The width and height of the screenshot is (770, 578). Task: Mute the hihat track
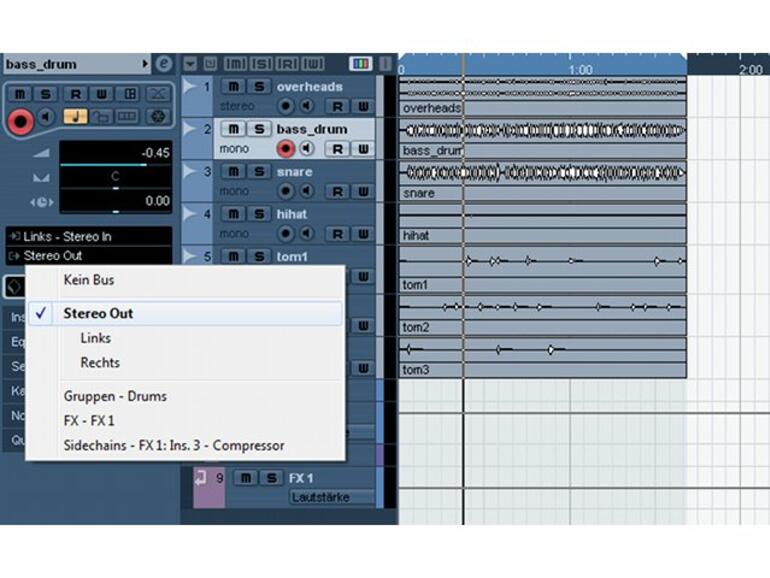[x=234, y=214]
